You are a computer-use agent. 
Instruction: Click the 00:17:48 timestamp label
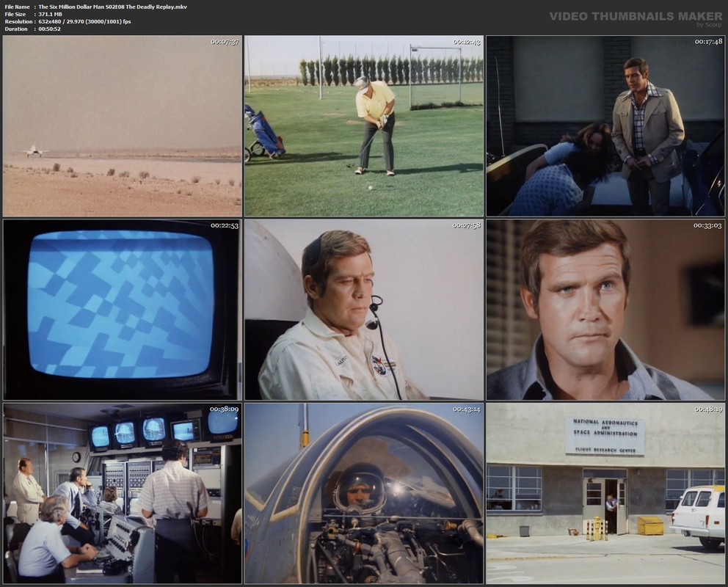pos(708,42)
